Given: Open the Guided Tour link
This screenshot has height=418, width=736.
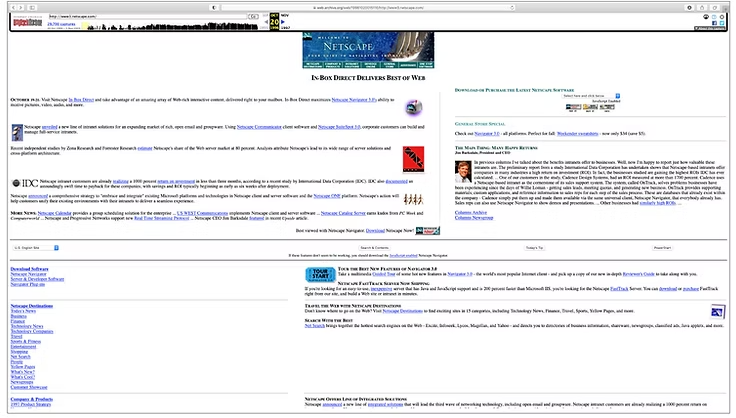Looking at the screenshot, I should pyautogui.click(x=383, y=274).
